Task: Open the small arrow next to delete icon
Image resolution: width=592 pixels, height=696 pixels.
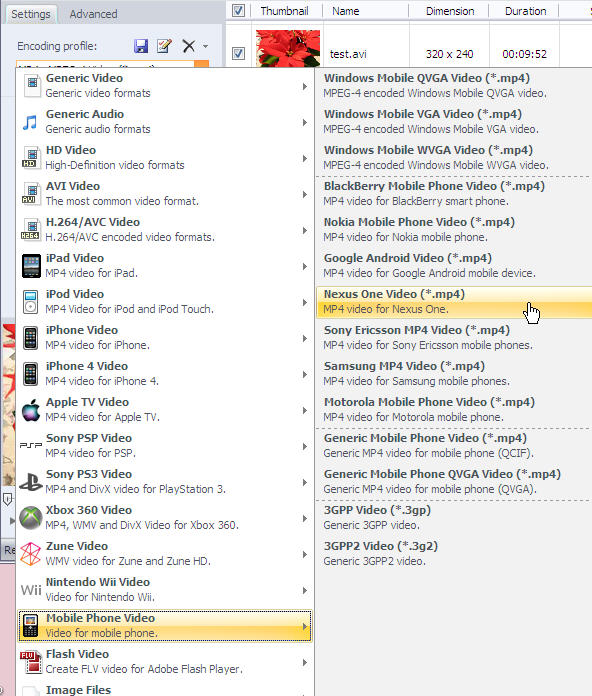Action: tap(205, 46)
